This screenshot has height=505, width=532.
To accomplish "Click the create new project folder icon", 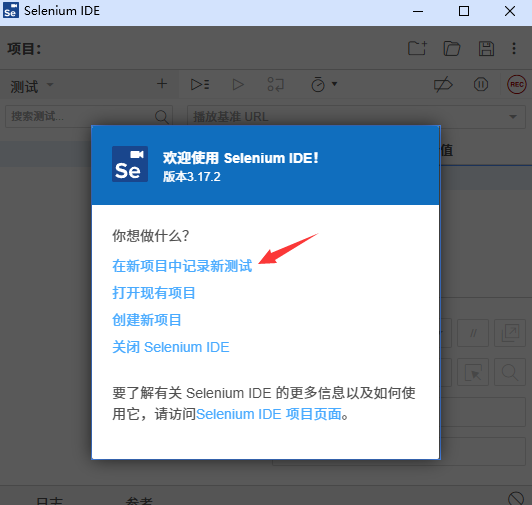I will [417, 48].
